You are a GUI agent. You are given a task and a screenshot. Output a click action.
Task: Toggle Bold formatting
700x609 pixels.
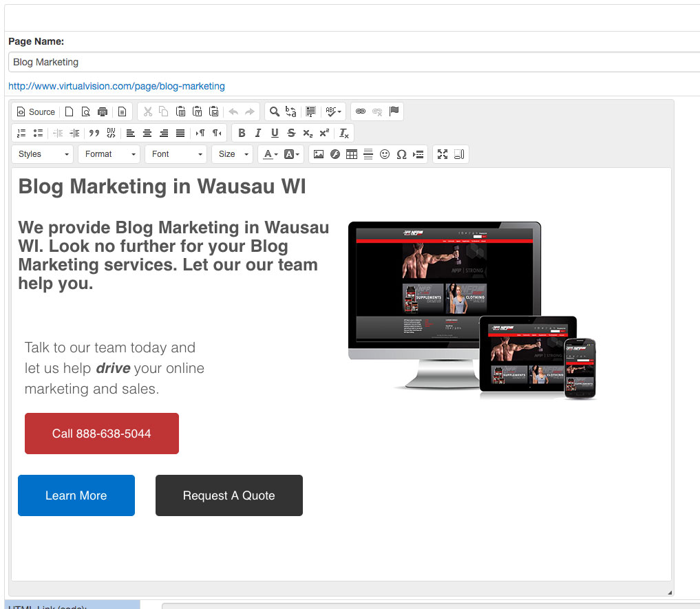click(242, 133)
